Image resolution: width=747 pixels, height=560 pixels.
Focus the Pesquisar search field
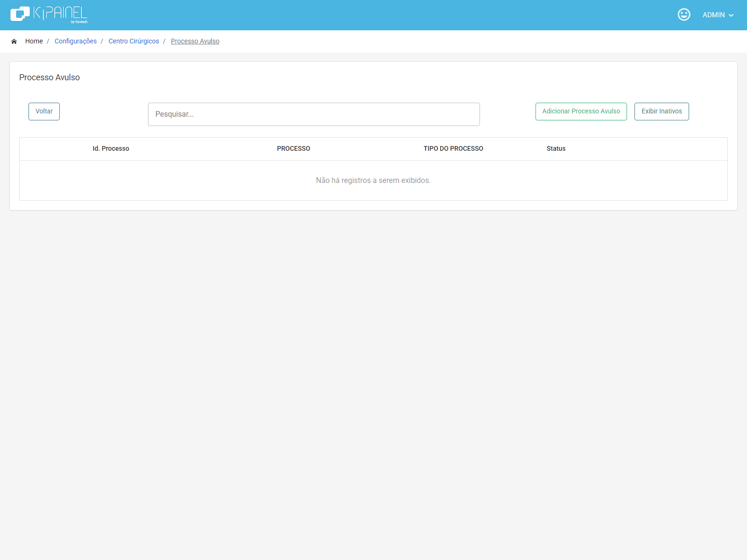pos(314,114)
